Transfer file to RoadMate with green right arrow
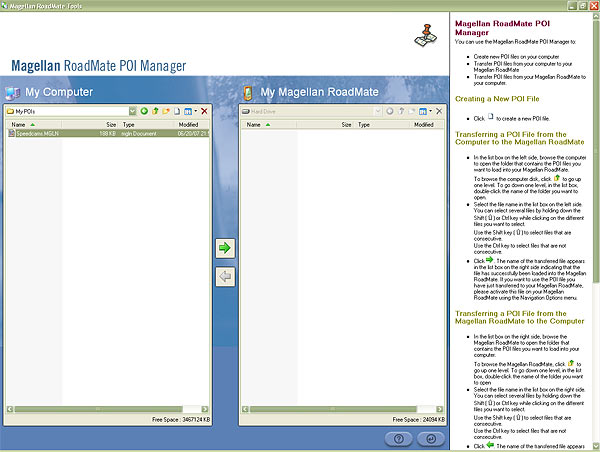 pos(225,248)
